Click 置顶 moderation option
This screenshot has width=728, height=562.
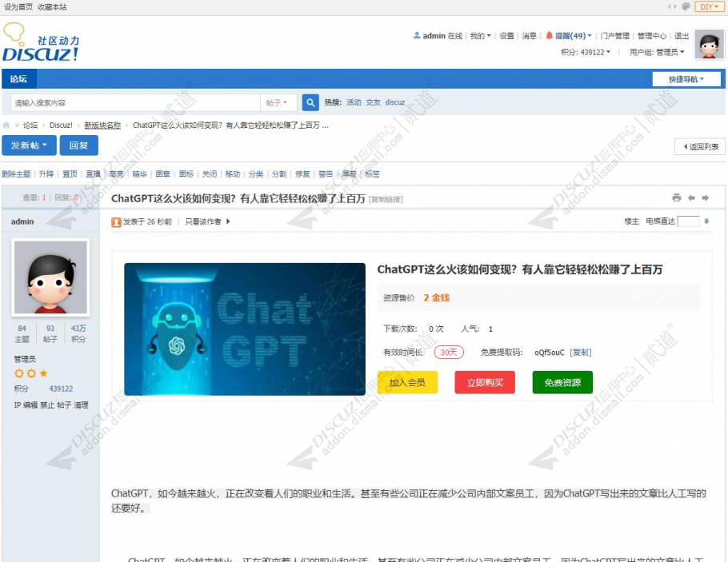pos(70,174)
